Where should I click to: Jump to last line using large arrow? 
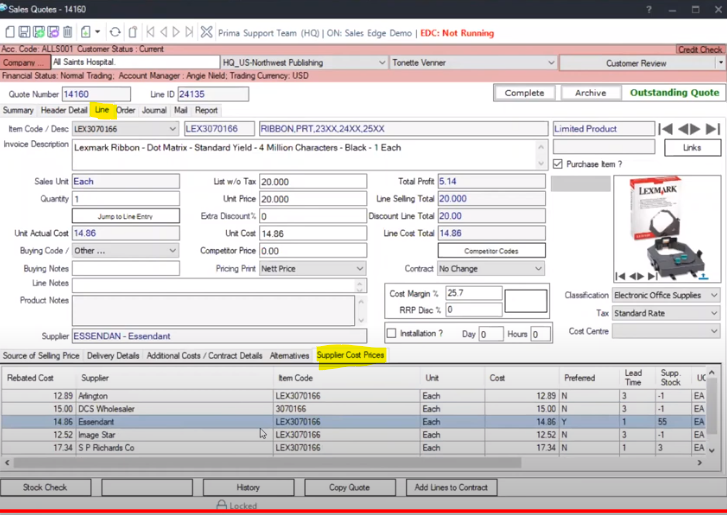713,129
